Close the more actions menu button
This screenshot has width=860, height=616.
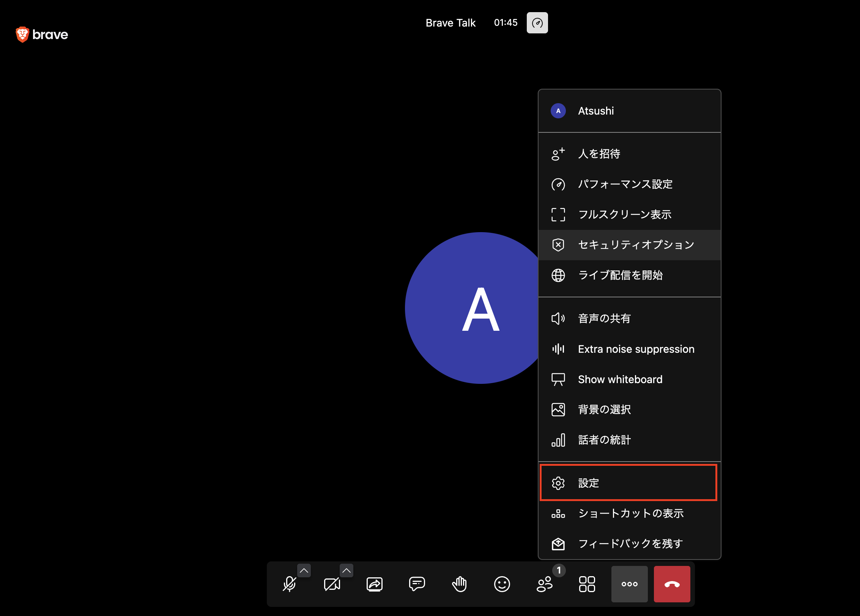630,584
